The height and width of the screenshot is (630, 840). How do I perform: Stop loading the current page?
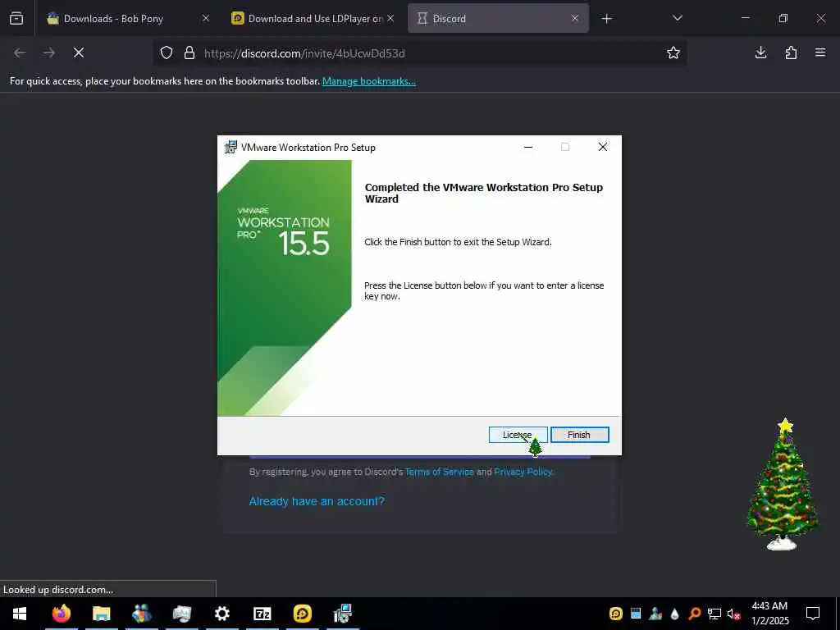coord(79,52)
